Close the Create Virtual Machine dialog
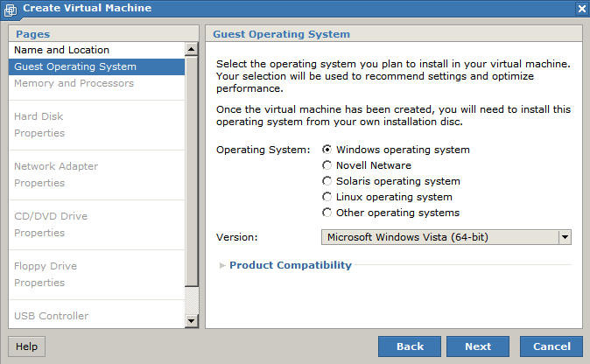The width and height of the screenshot is (590, 364). coord(582,8)
